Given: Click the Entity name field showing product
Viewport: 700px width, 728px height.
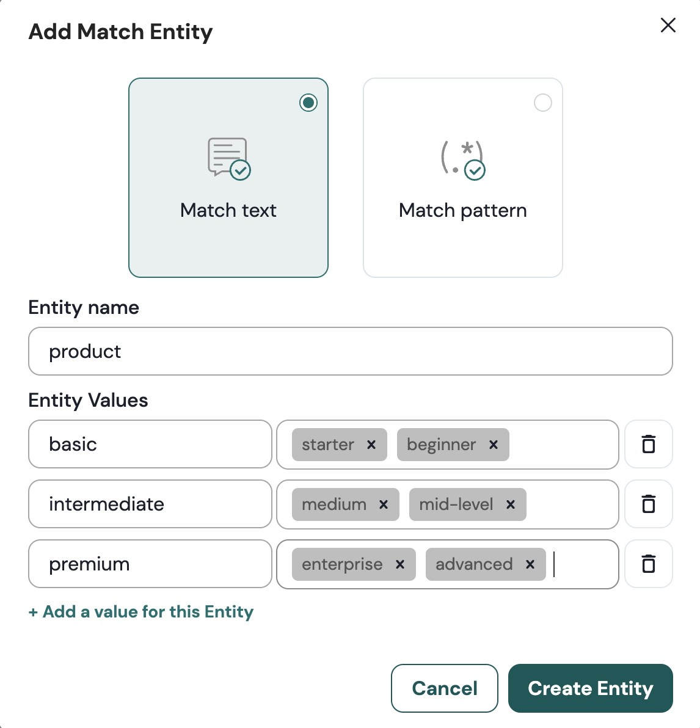Looking at the screenshot, I should (x=349, y=351).
